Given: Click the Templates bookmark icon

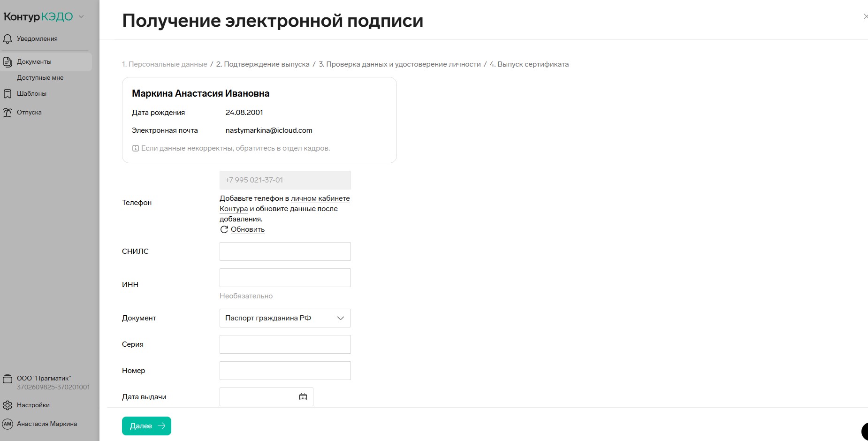Looking at the screenshot, I should point(8,94).
